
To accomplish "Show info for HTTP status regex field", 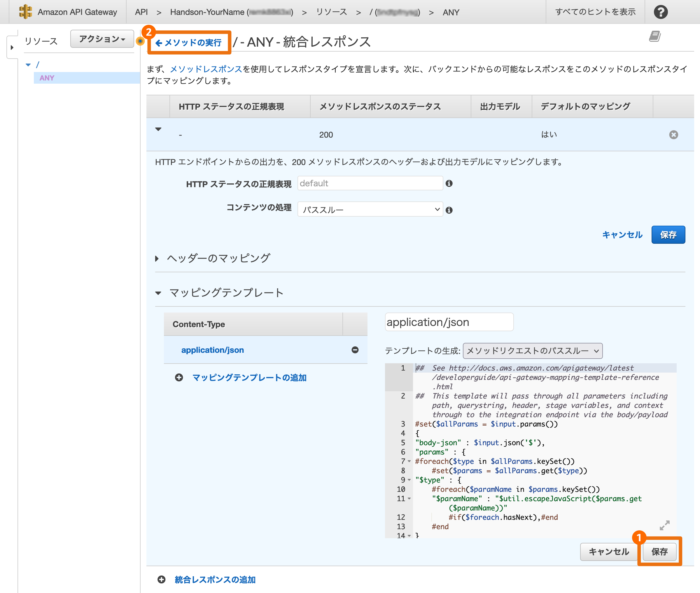I will tap(449, 184).
